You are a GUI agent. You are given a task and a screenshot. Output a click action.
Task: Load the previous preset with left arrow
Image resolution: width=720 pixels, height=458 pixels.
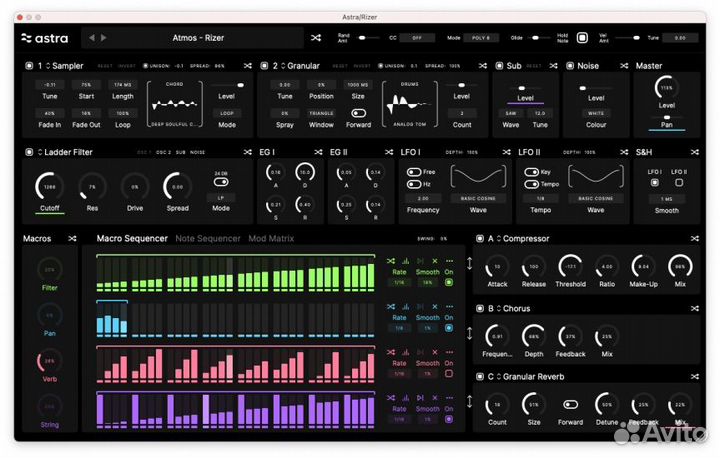click(x=92, y=38)
